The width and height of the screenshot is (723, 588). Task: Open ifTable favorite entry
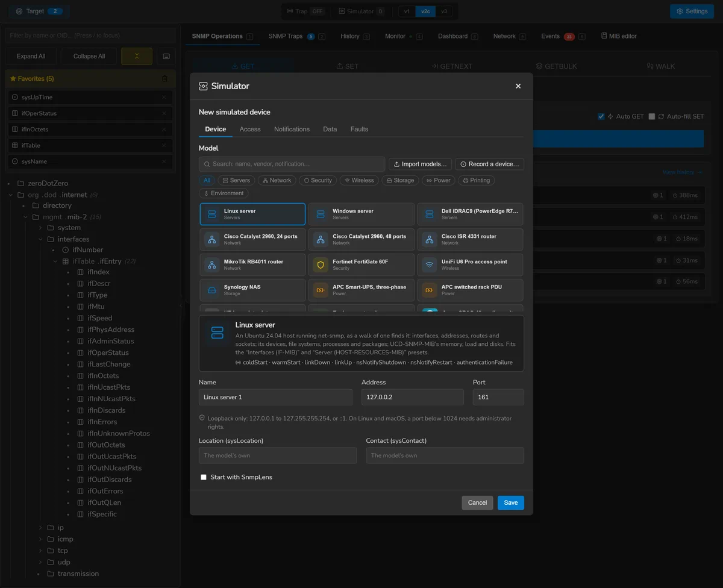pyautogui.click(x=90, y=145)
